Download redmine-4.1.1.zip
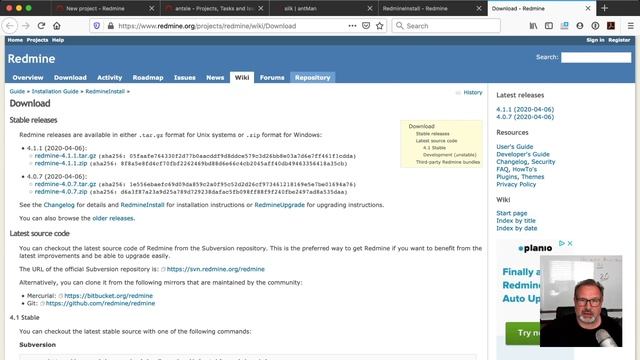This screenshot has height=360, width=640. coord(61,163)
